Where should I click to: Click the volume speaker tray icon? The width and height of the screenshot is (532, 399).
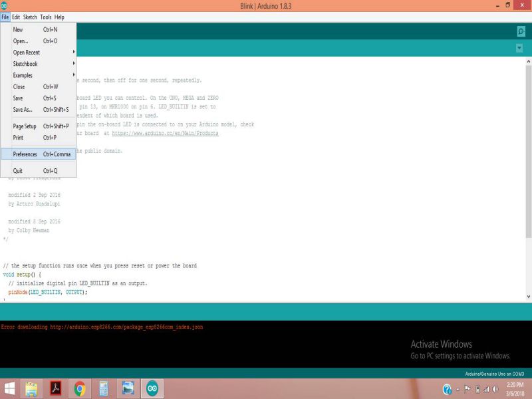tap(495, 389)
